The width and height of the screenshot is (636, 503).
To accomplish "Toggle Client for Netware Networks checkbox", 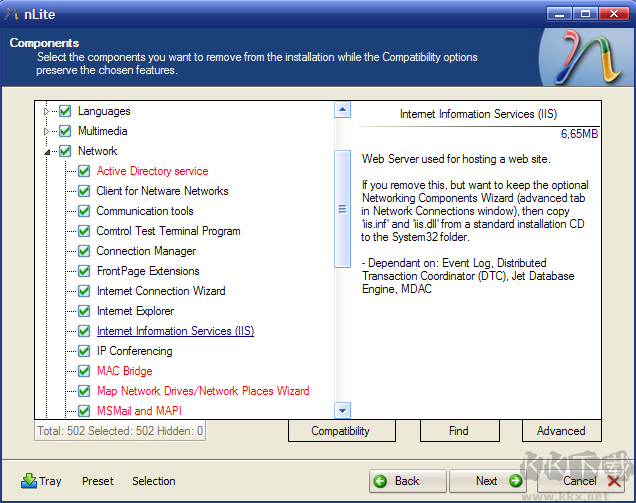I will click(84, 191).
